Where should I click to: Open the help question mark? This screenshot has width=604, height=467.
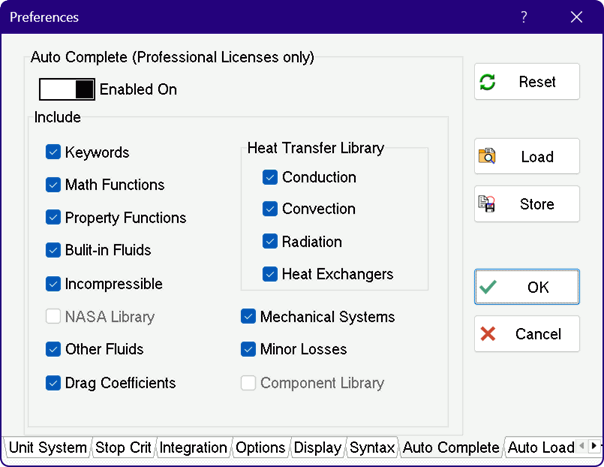click(524, 17)
